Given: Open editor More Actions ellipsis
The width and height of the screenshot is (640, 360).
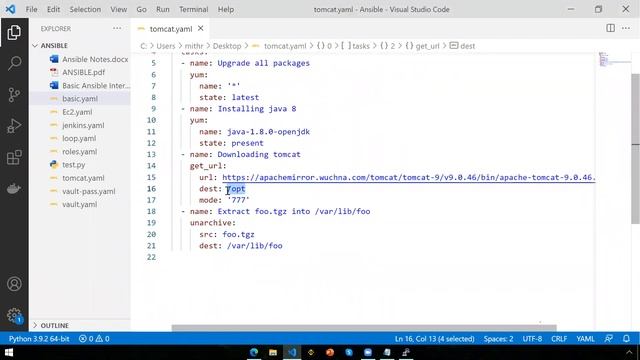Looking at the screenshot, I should (x=626, y=28).
